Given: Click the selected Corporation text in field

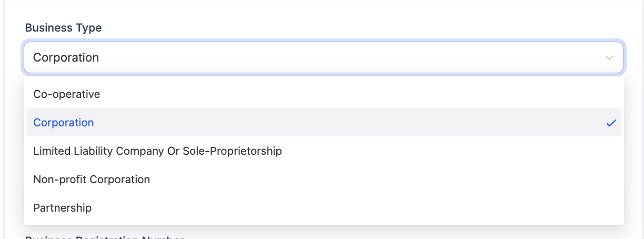Looking at the screenshot, I should 66,57.
